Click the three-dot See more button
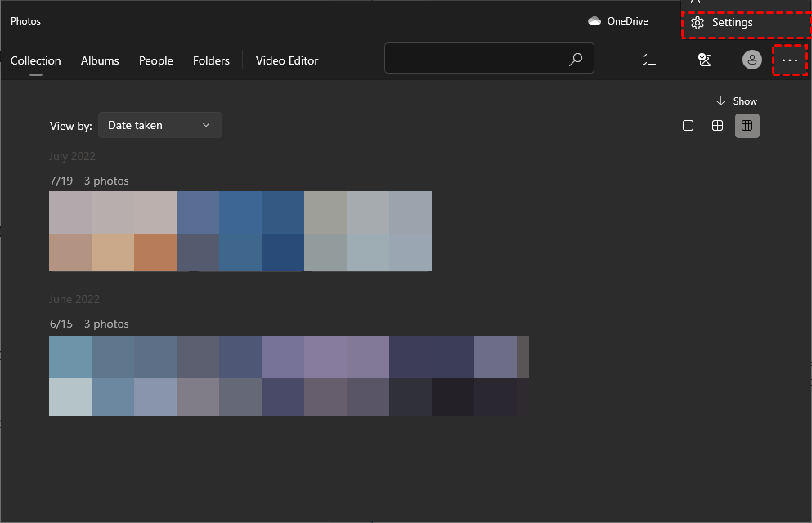812x523 pixels. click(x=789, y=60)
